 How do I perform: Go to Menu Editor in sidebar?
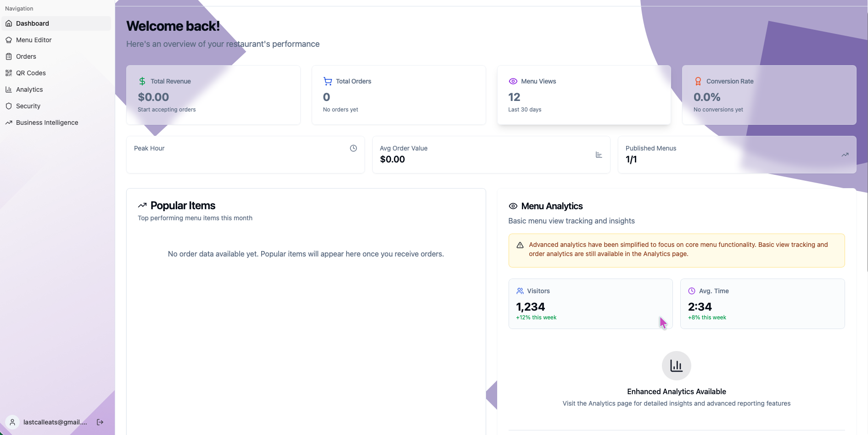tap(34, 40)
